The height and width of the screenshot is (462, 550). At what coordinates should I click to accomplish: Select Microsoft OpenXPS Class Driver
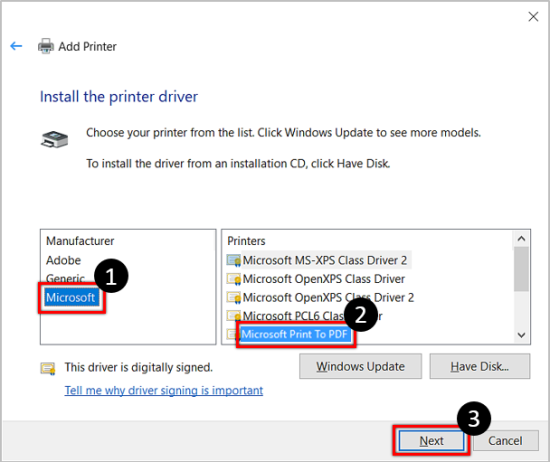tap(324, 279)
